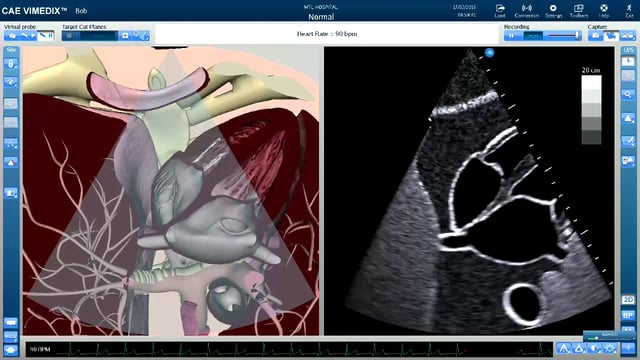Screen dimensions: 640x360
Task: Open the eye visibility options in left sidebar
Action: (11, 82)
